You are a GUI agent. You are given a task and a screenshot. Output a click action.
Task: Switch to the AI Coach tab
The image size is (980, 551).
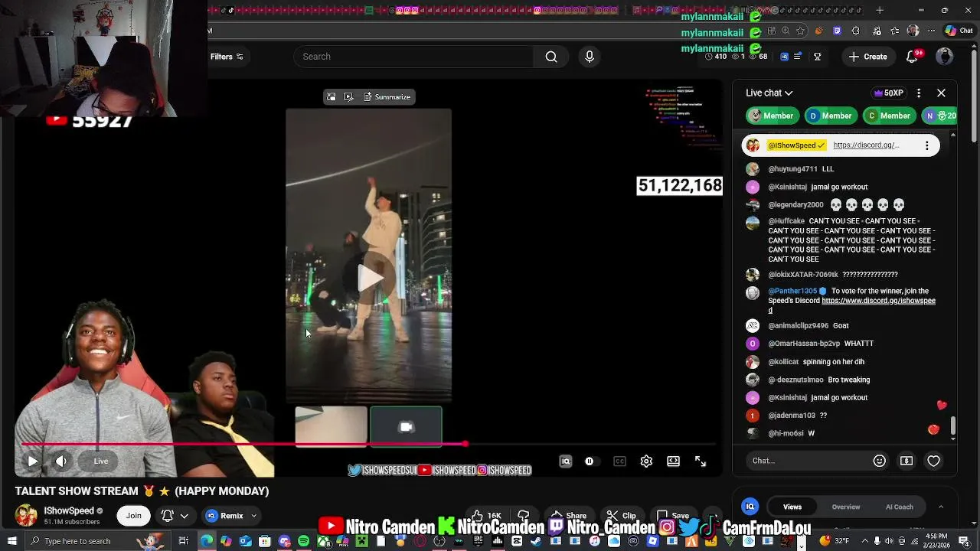click(899, 507)
